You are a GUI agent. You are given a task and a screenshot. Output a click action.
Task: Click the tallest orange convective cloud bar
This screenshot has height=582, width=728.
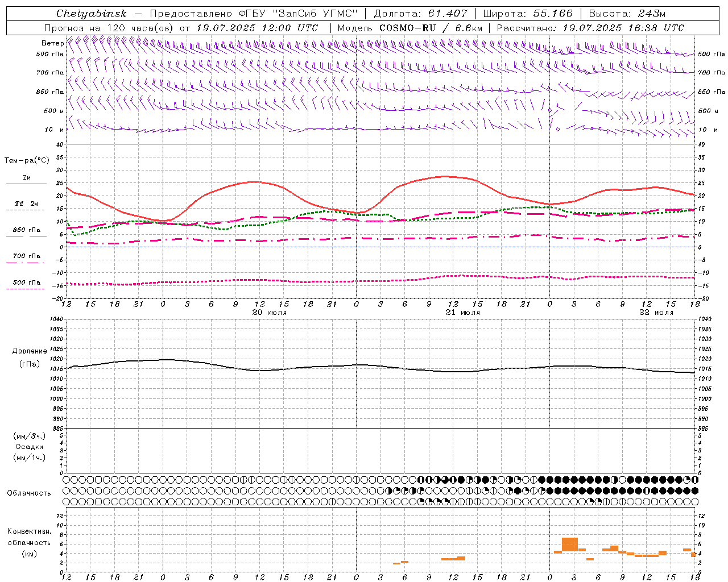point(570,544)
